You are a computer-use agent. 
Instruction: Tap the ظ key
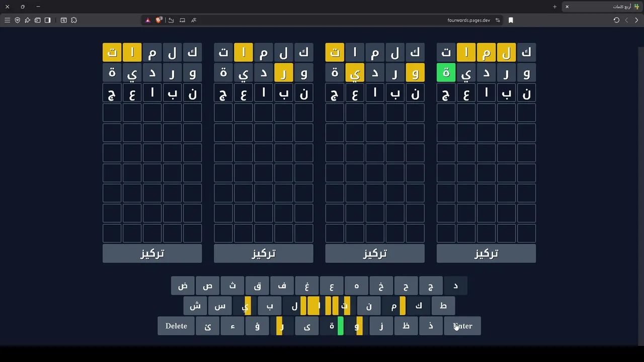pyautogui.click(x=406, y=326)
